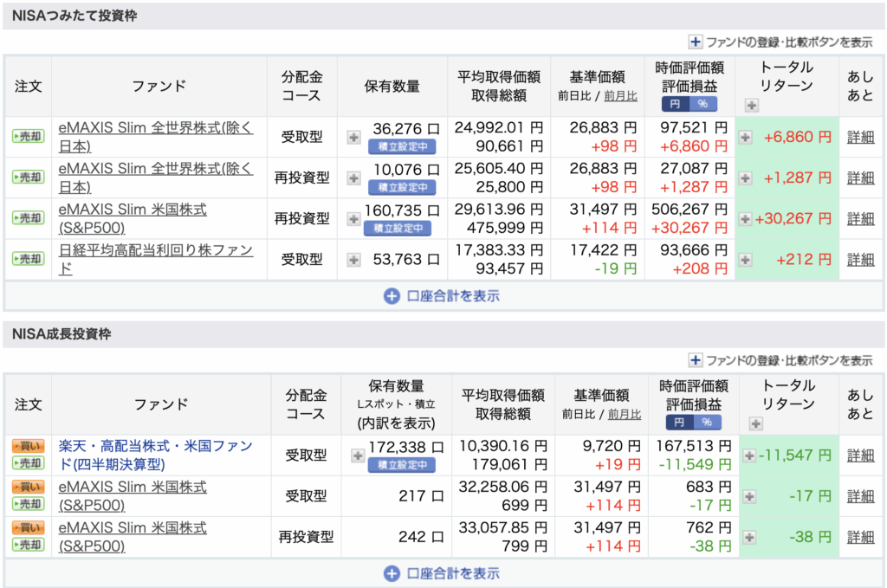Show ファンドの登録・比較ボタン in 成長投資枠
Viewport: 887px width, 588px height.
click(x=780, y=360)
